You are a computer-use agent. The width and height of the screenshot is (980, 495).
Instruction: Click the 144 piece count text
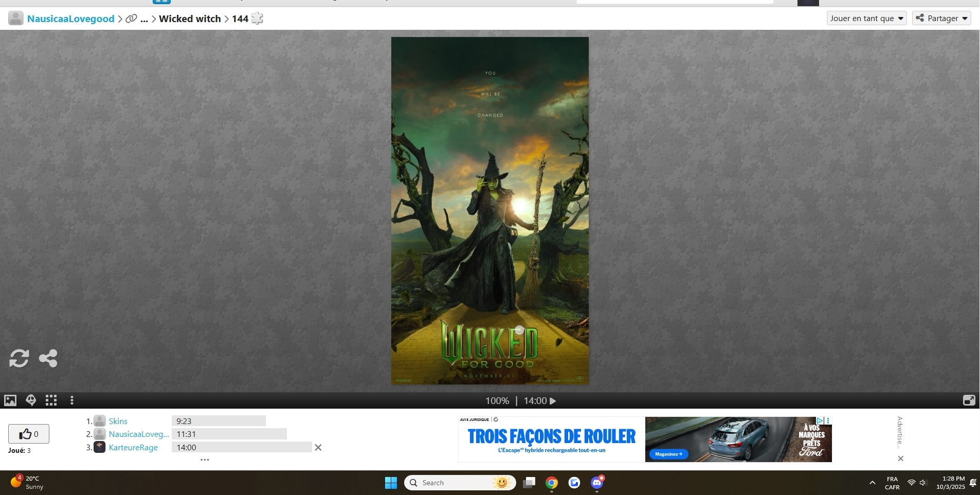(240, 19)
